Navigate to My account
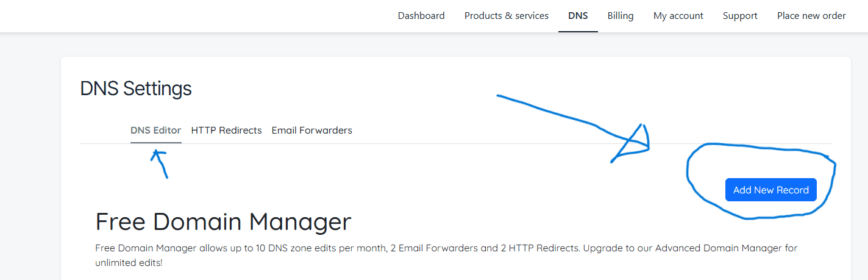 click(678, 16)
